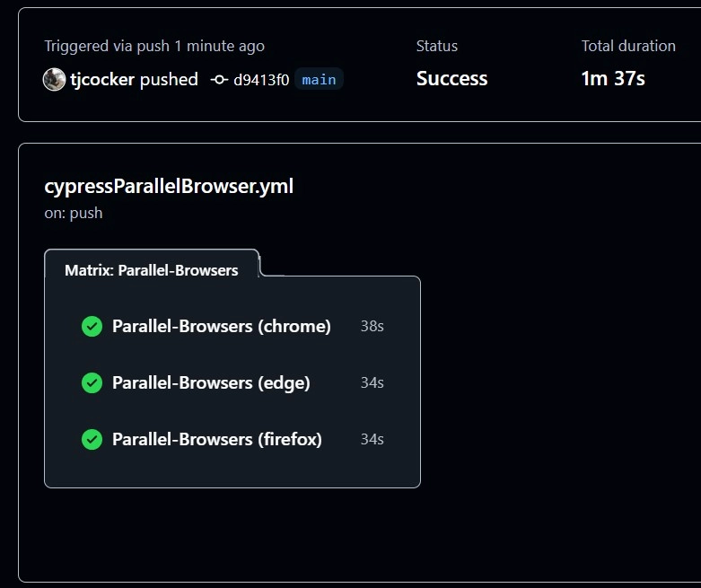
Task: Click the green check icon for chrome job
Action: [92, 326]
